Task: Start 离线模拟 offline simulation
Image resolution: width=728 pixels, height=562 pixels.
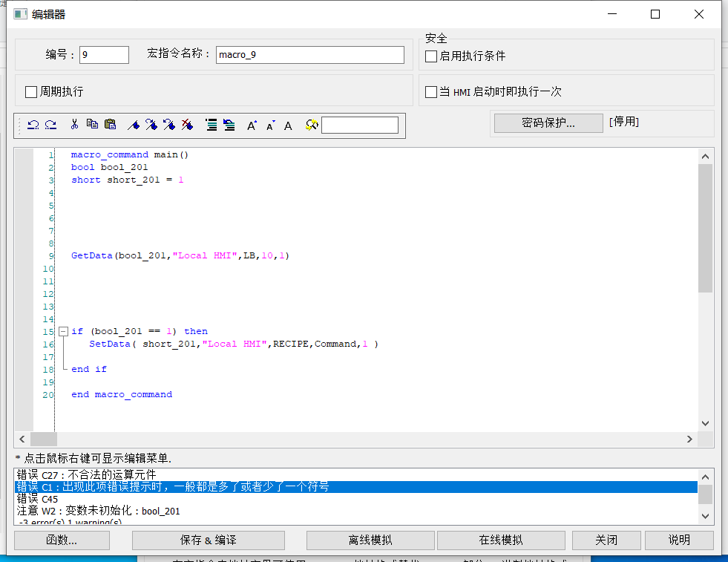Action: coord(370,540)
